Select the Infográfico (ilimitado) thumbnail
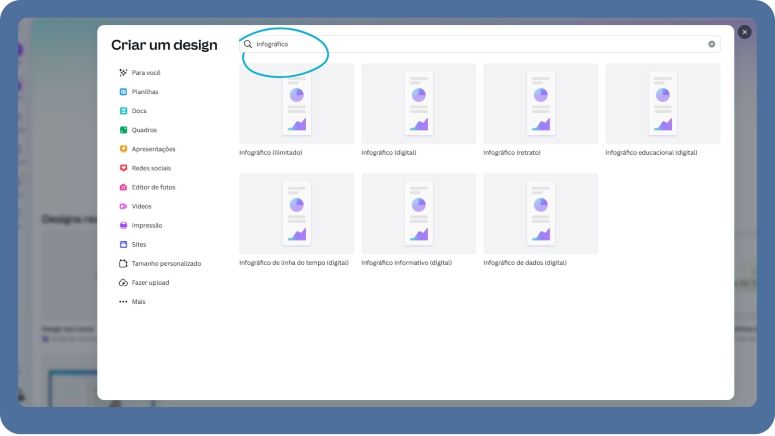Screen dimensions: 775x436 [x=297, y=104]
